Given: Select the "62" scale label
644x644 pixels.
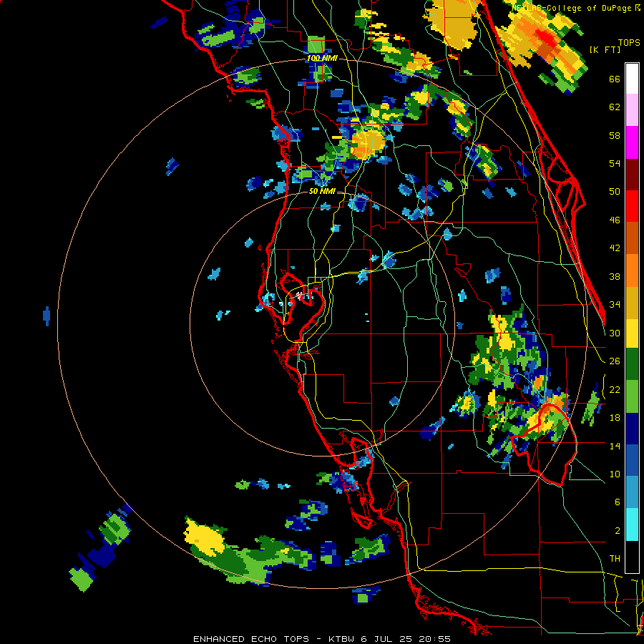Looking at the screenshot, I should (615, 107).
